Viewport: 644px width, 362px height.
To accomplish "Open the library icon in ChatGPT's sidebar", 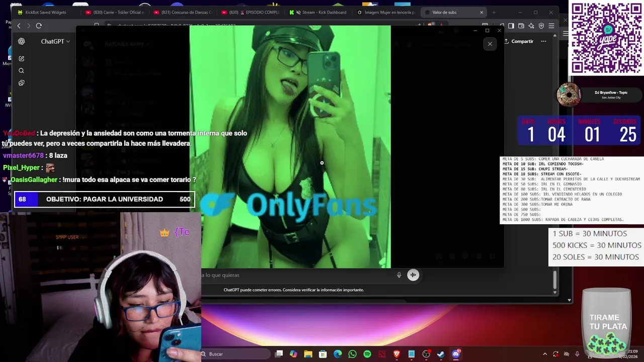I will pyautogui.click(x=21, y=83).
